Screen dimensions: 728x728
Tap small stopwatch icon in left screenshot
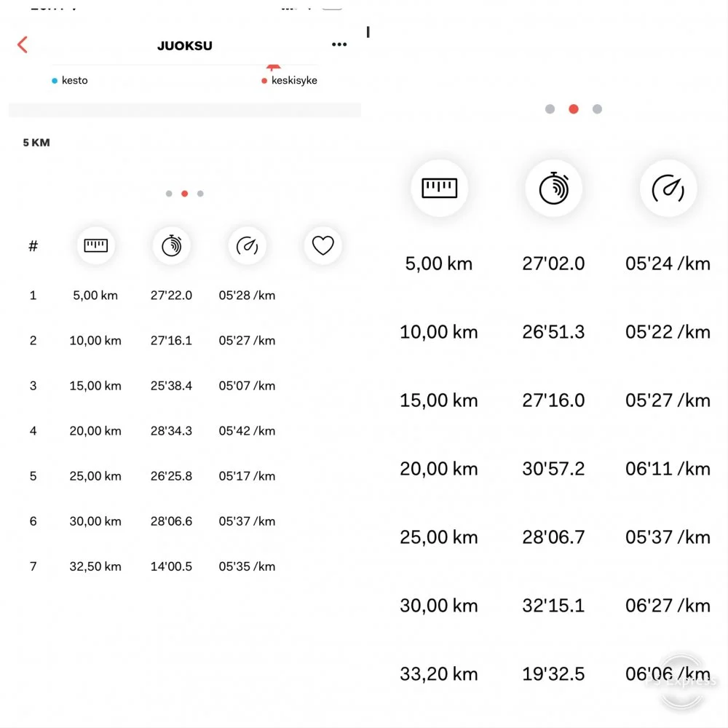171,246
